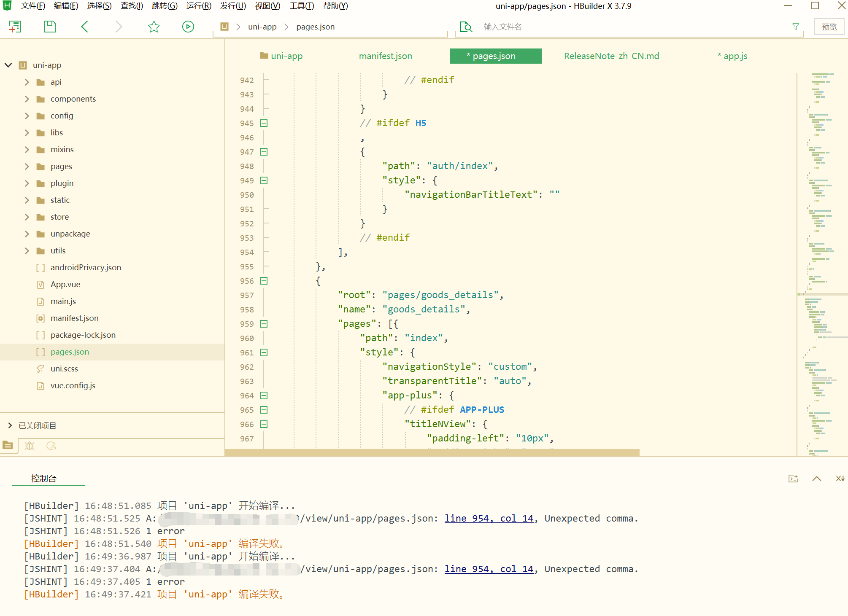The height and width of the screenshot is (616, 848).
Task: Expand the components folder
Action: pos(27,99)
